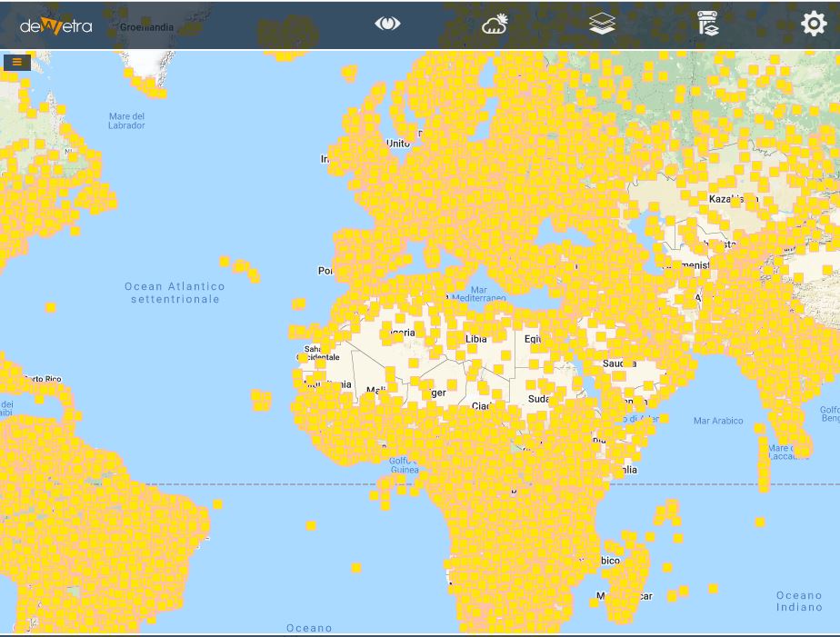840x637 pixels.
Task: Open the observations eye icon menu
Action: (x=387, y=24)
